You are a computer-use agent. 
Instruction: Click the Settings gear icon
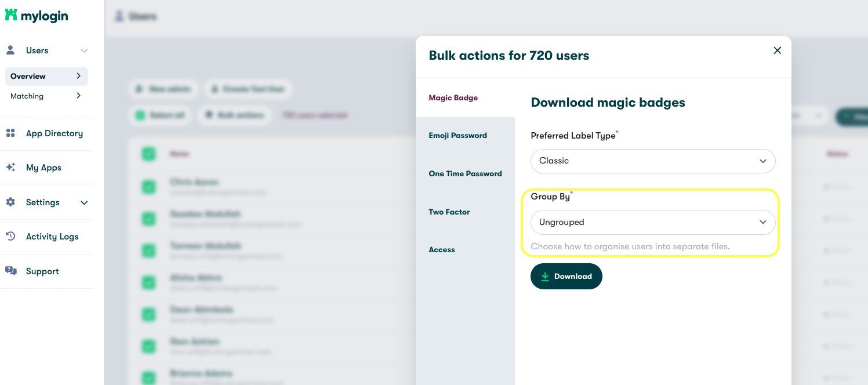click(x=10, y=202)
